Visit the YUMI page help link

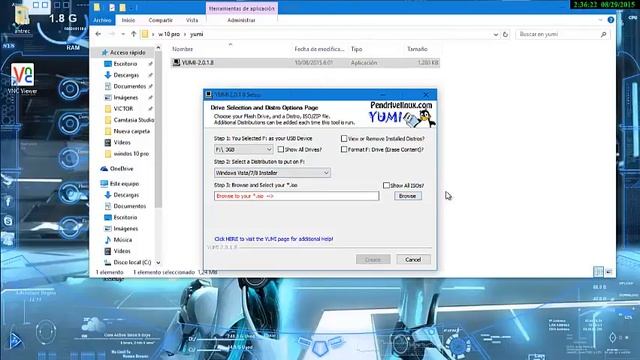point(273,239)
